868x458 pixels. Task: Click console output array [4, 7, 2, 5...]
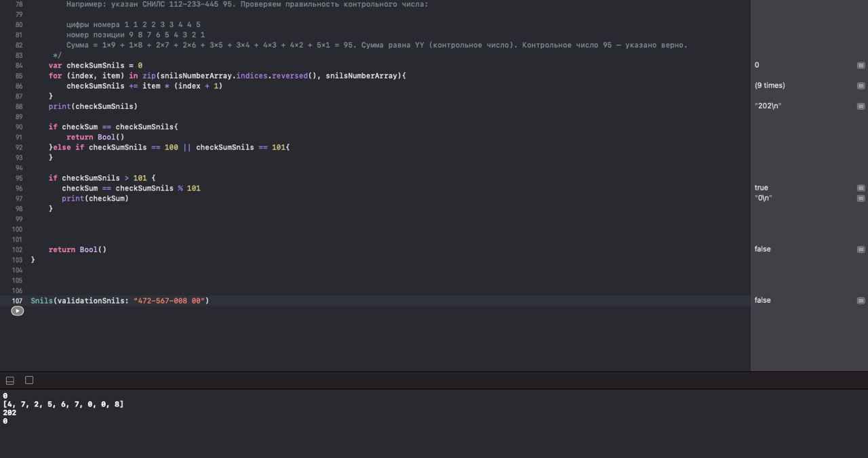(x=63, y=404)
